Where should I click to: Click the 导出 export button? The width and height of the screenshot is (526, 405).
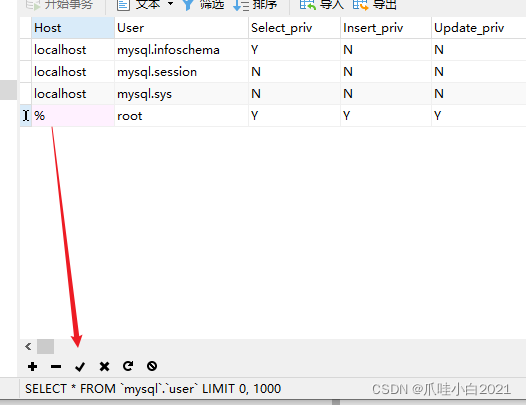375,4
